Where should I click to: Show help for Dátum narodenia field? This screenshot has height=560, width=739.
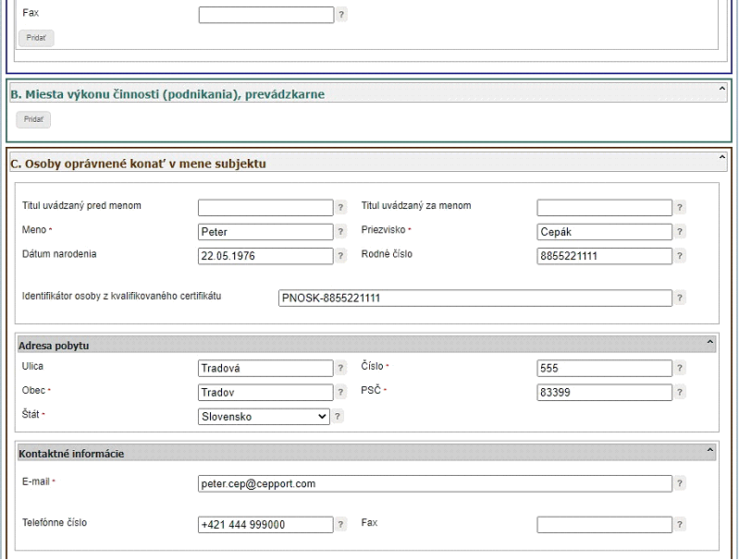click(340, 256)
